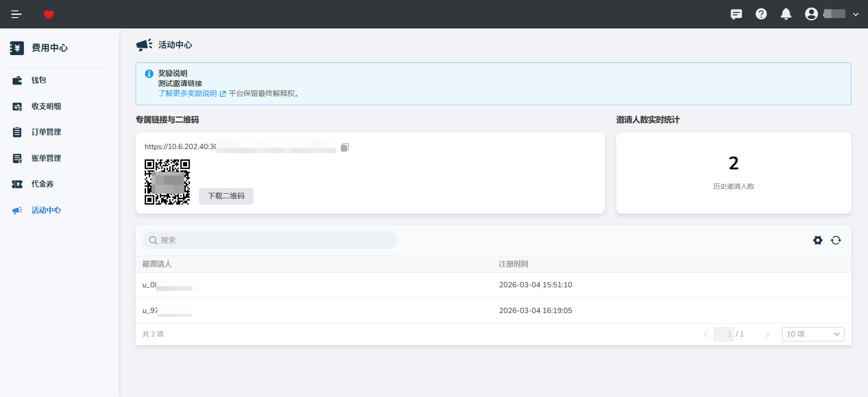The width and height of the screenshot is (868, 397).
Task: Click the user avatar icon
Action: [811, 14]
